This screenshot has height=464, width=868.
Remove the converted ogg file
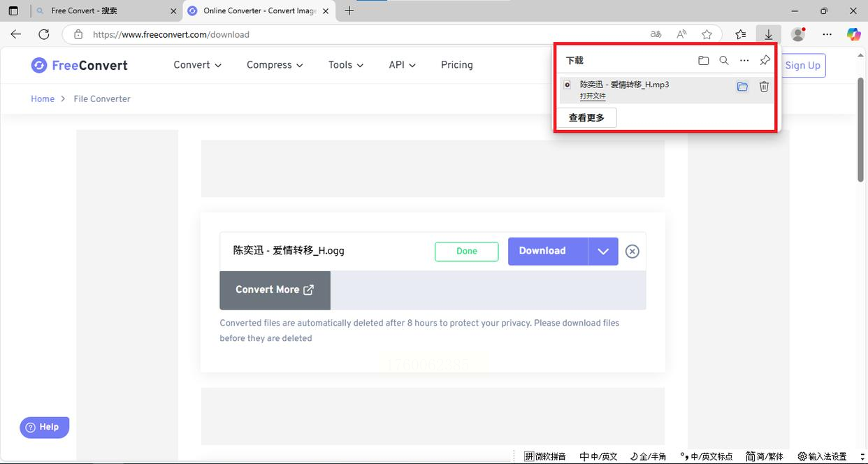click(x=632, y=252)
